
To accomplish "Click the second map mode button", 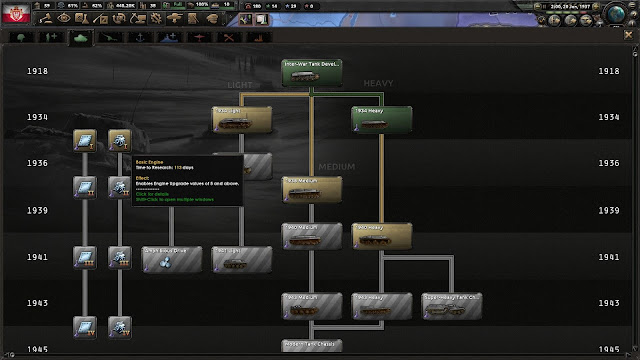I will point(570,20).
